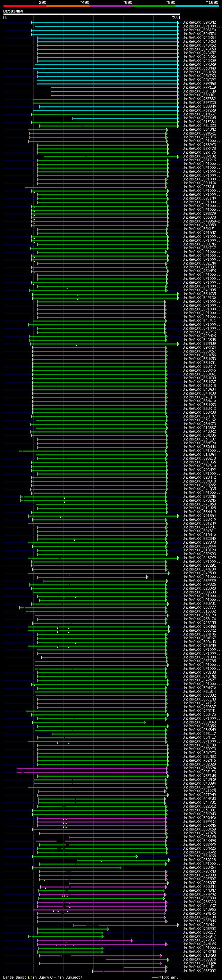Viewport: 222px width, 980px height.
Task: Click the green alignment bar for UniRef100_Q54BN2
Action: click(x=98, y=129)
